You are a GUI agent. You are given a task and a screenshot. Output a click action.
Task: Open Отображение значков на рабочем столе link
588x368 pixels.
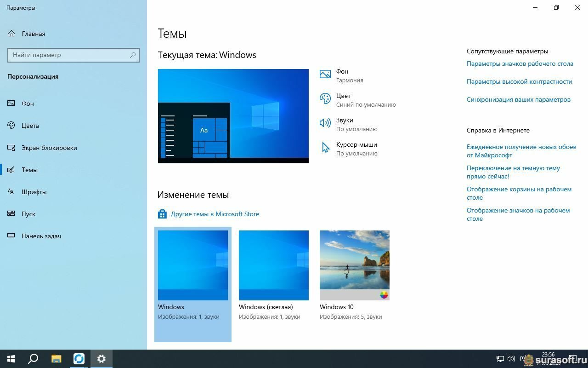click(518, 214)
